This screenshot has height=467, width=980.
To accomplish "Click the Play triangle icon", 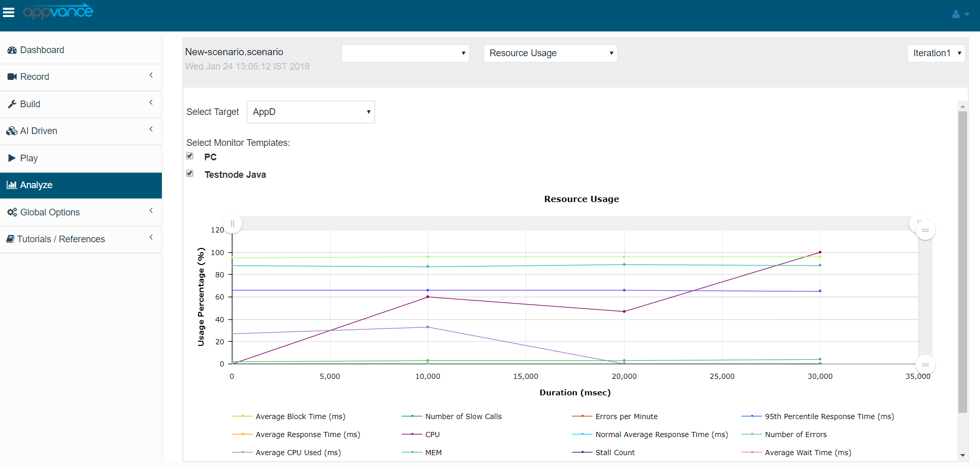I will pos(12,158).
